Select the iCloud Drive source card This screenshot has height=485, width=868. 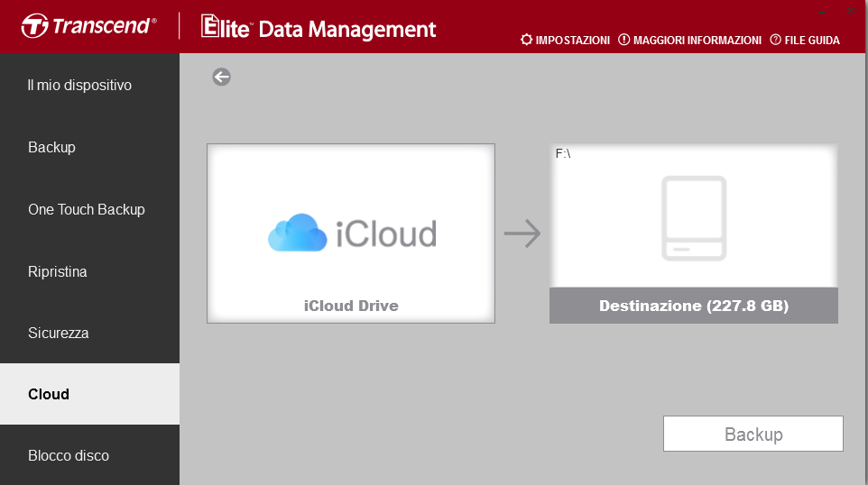pos(351,233)
